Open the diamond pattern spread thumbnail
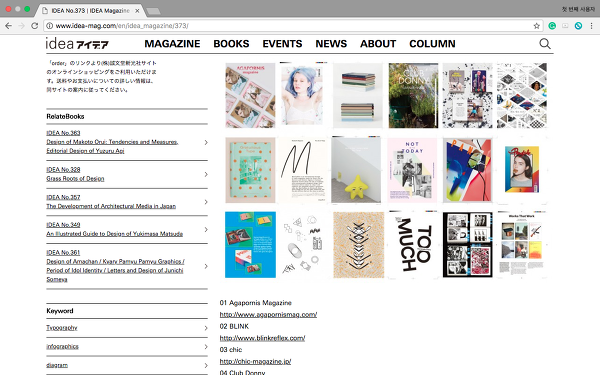 (522, 95)
